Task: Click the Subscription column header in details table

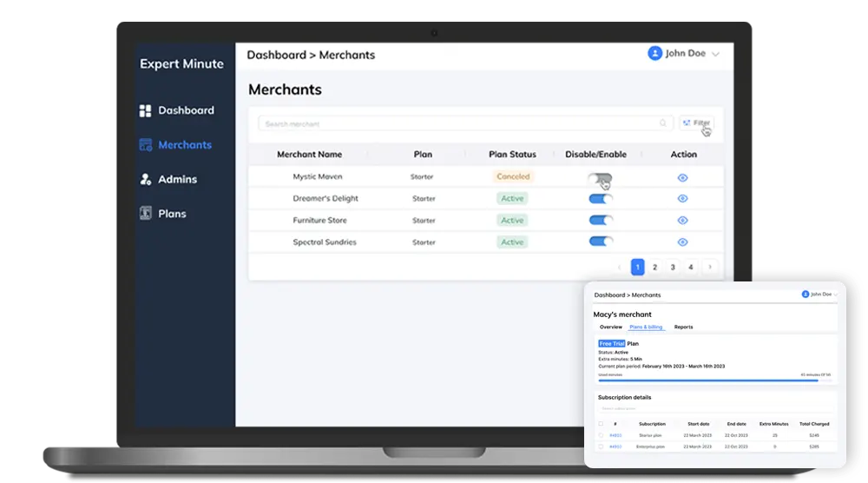Action: pyautogui.click(x=652, y=424)
